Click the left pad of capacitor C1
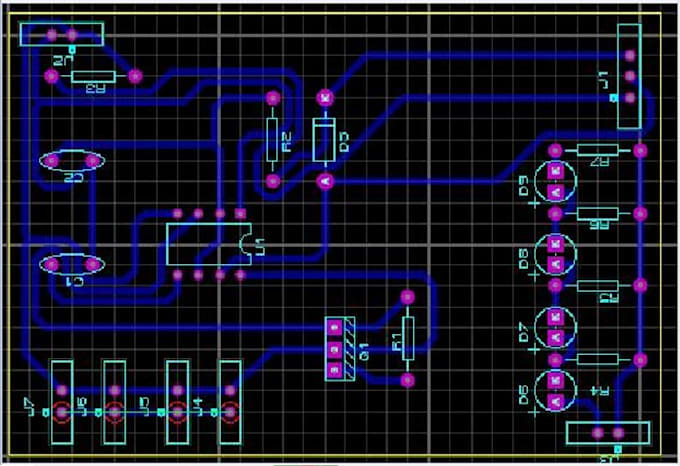The width and height of the screenshot is (680, 466). tap(52, 264)
